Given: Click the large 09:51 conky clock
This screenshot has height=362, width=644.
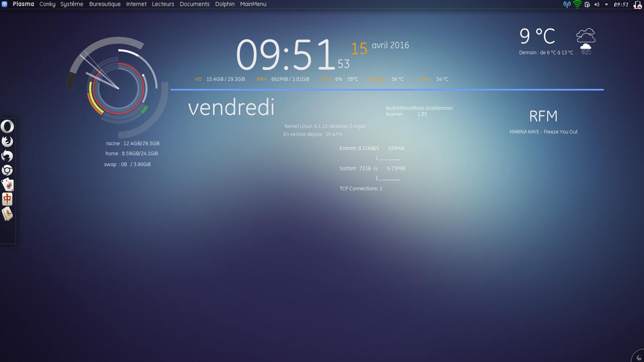Looking at the screenshot, I should 286,55.
